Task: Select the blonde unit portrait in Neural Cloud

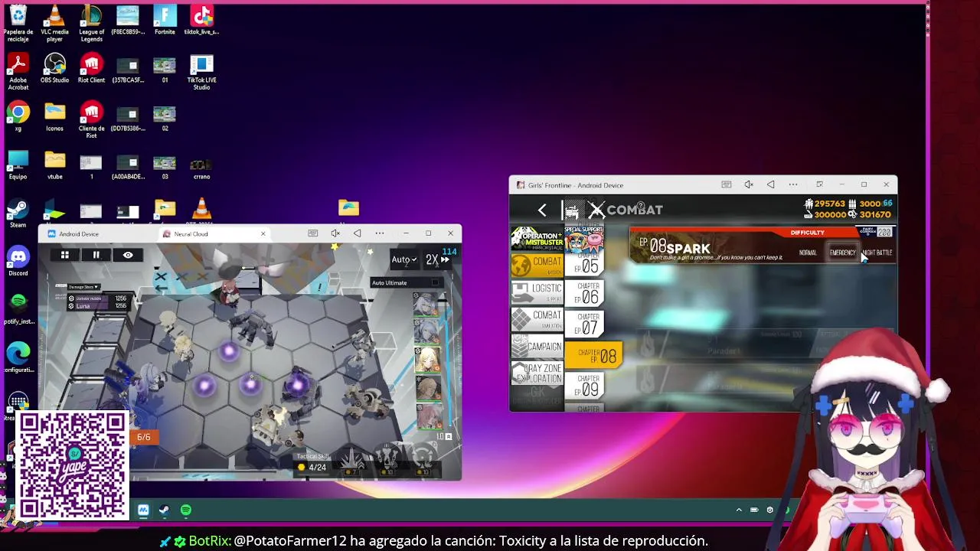Action: click(x=427, y=359)
